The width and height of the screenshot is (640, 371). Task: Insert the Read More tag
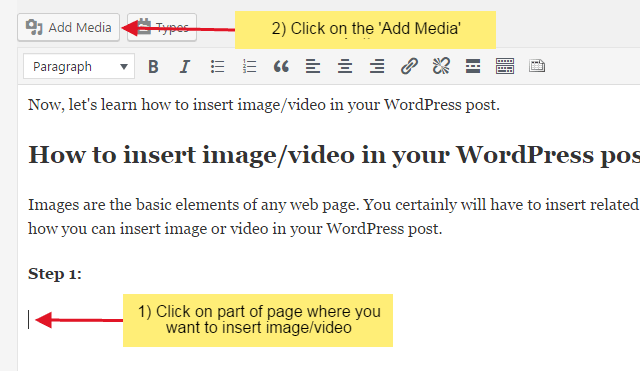click(x=473, y=66)
